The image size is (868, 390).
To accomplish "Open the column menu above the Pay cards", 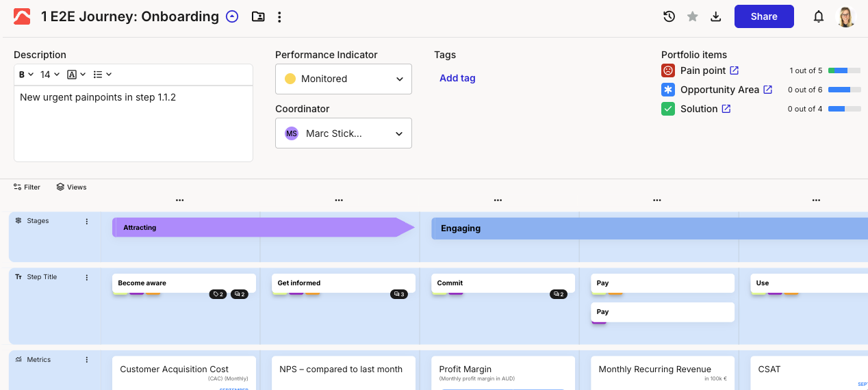I will 657,200.
